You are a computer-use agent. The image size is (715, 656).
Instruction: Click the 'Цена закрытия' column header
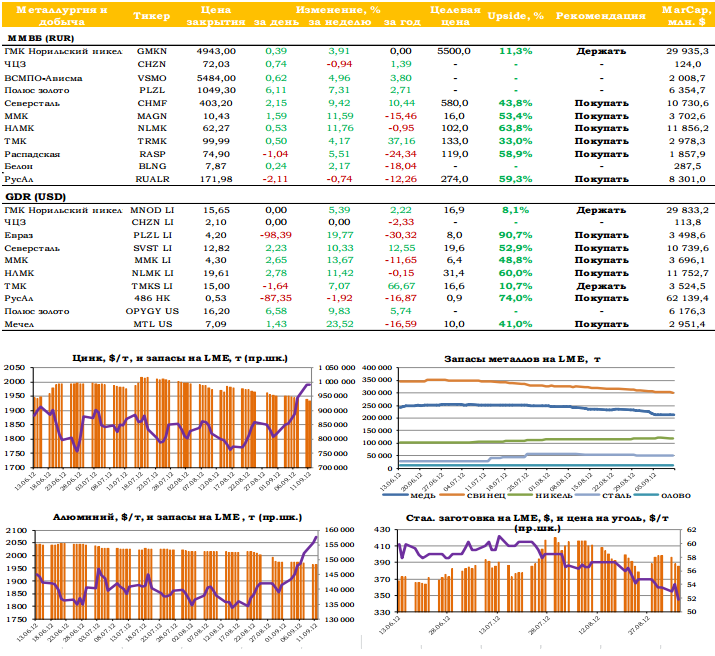pos(216,15)
